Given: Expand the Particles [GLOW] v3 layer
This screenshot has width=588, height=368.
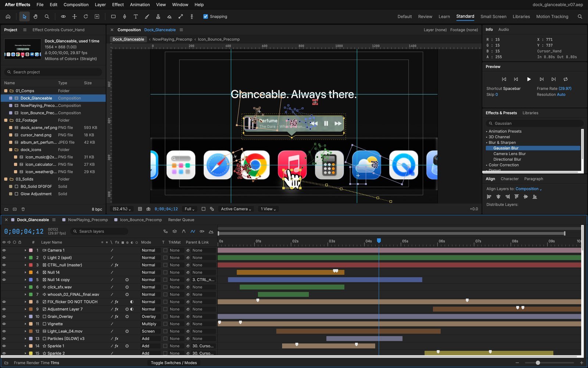Looking at the screenshot, I should pyautogui.click(x=25, y=339).
